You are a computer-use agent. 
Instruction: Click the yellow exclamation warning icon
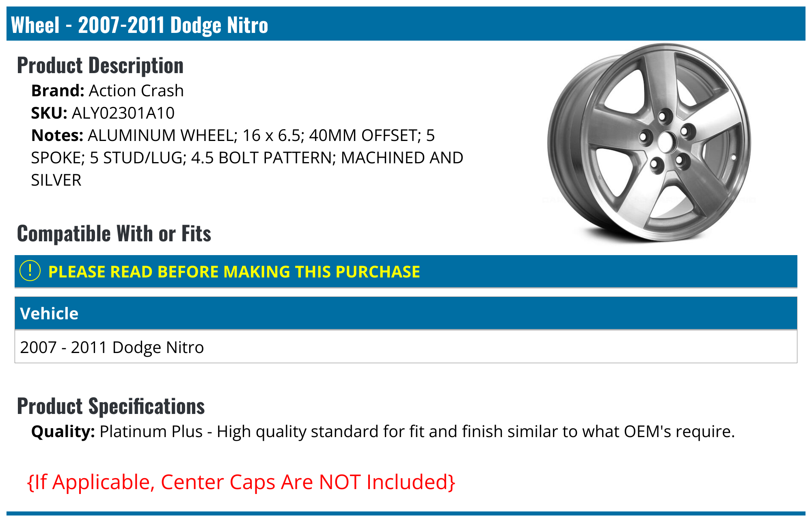(x=30, y=271)
